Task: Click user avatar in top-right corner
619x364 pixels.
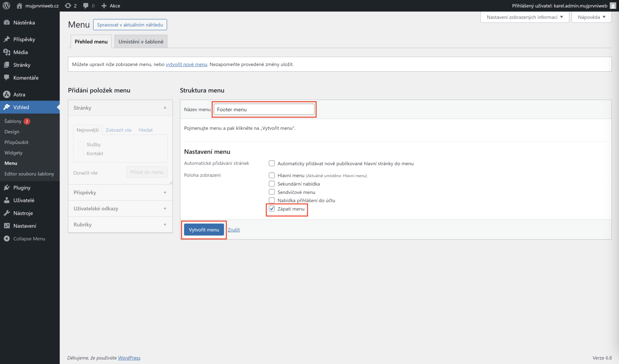Action: [613, 6]
